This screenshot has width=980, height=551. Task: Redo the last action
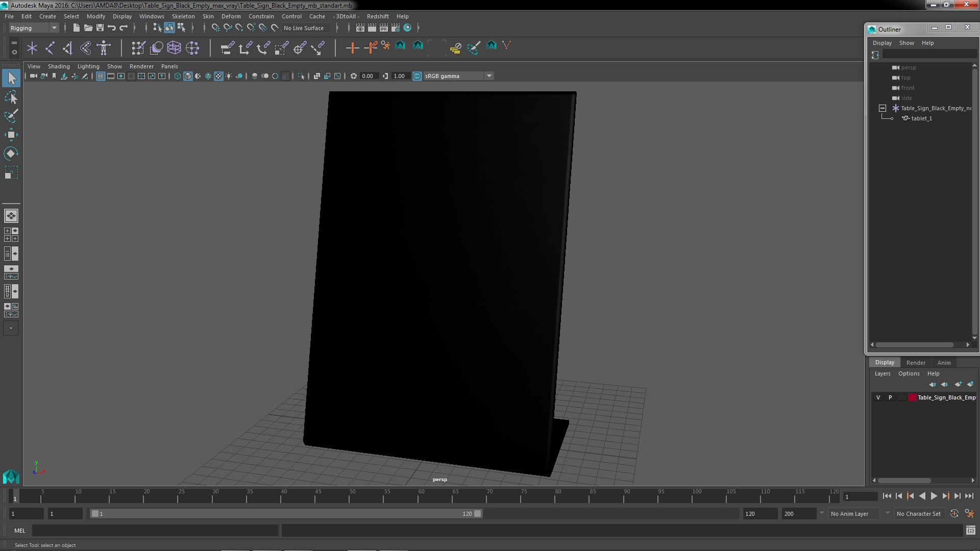point(124,28)
